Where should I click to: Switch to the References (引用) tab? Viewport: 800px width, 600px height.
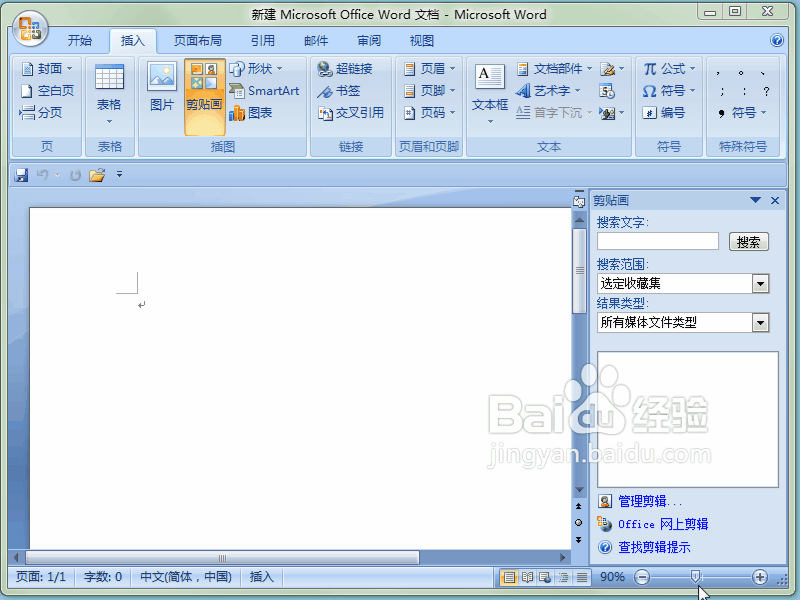(263, 41)
